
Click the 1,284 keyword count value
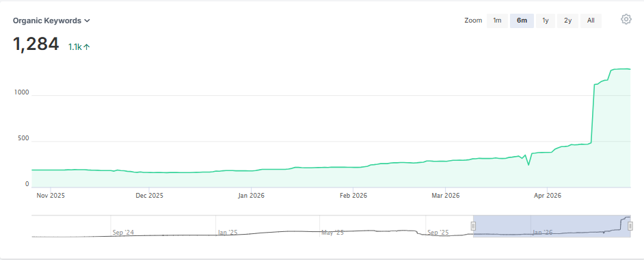[36, 44]
